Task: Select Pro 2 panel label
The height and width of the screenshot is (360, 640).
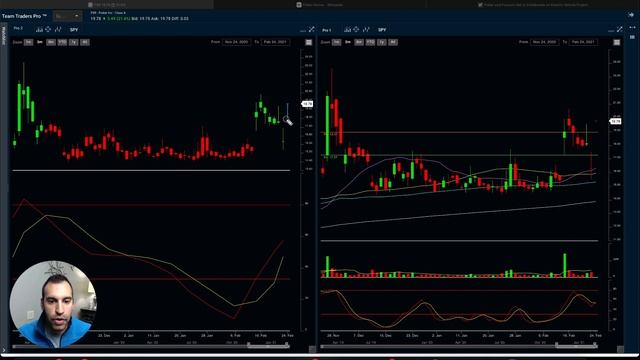Action: tap(18, 28)
